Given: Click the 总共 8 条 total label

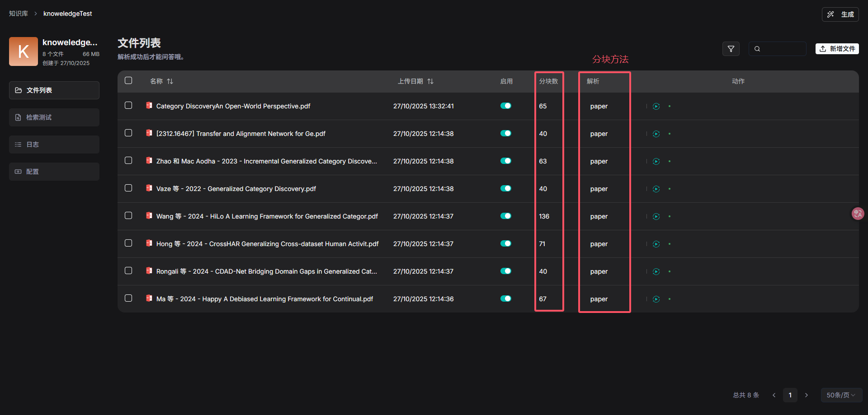Looking at the screenshot, I should (x=746, y=395).
